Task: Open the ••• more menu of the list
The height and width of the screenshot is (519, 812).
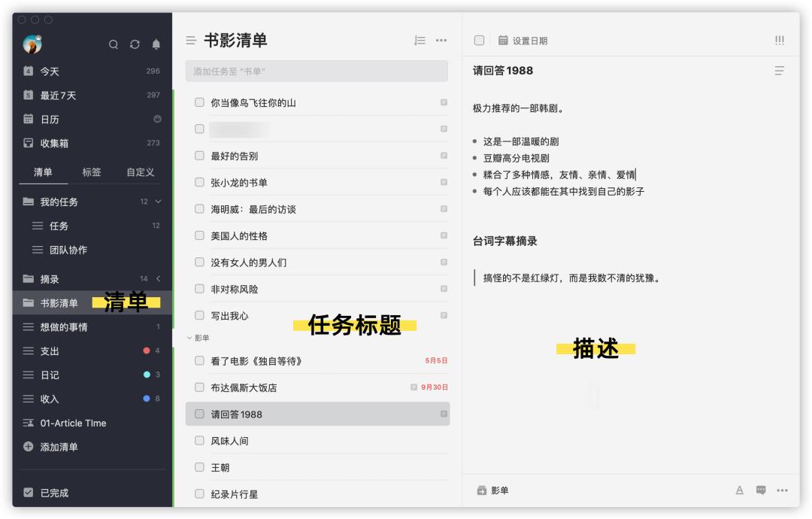Action: (441, 41)
